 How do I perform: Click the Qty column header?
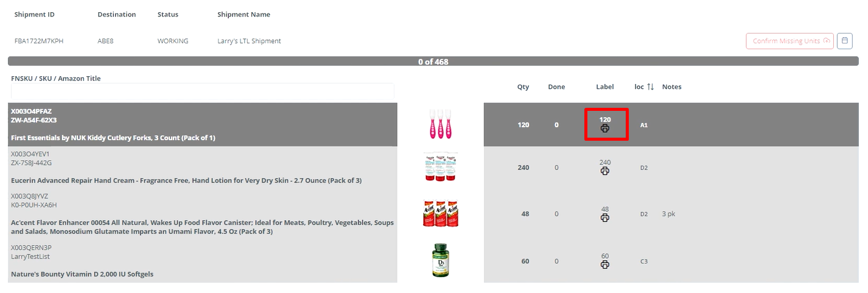coord(523,87)
